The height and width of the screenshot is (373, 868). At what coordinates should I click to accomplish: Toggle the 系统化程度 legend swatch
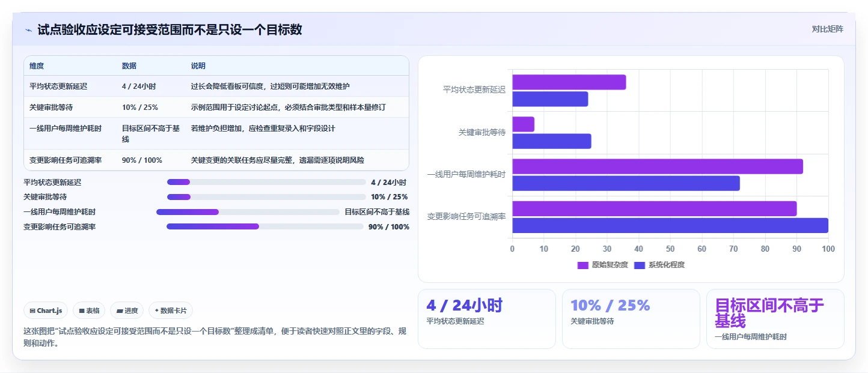point(640,265)
